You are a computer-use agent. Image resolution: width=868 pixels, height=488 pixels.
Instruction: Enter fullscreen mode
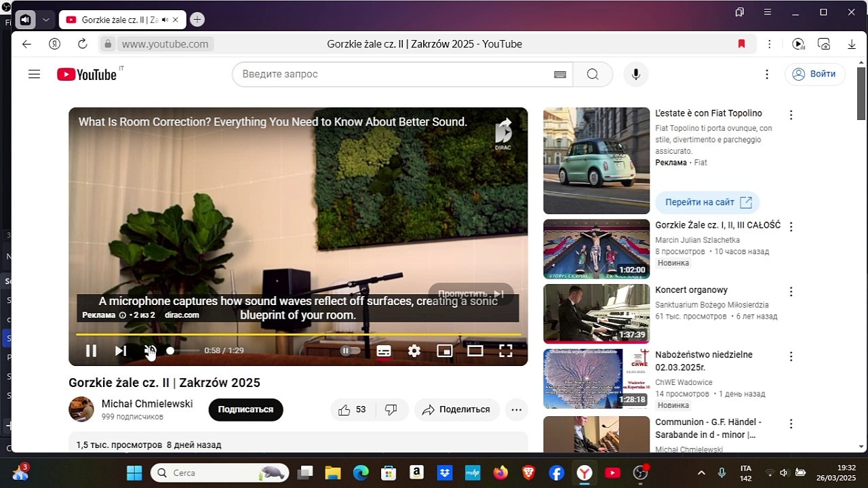coord(506,350)
